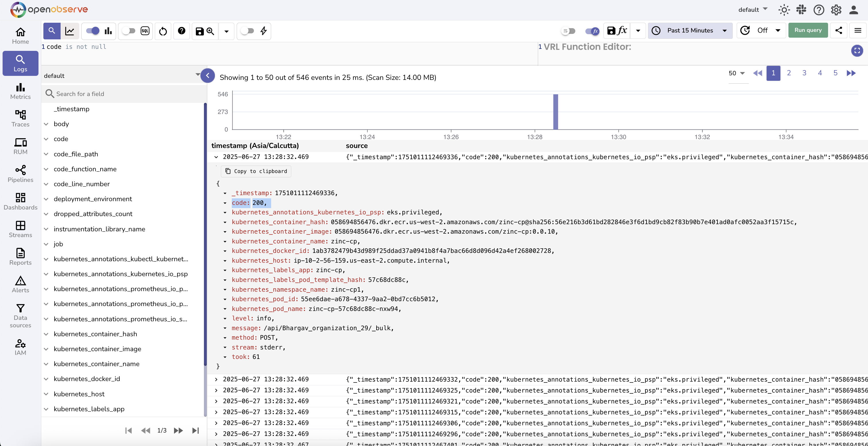Open the Dashboards menu item

pos(20,201)
